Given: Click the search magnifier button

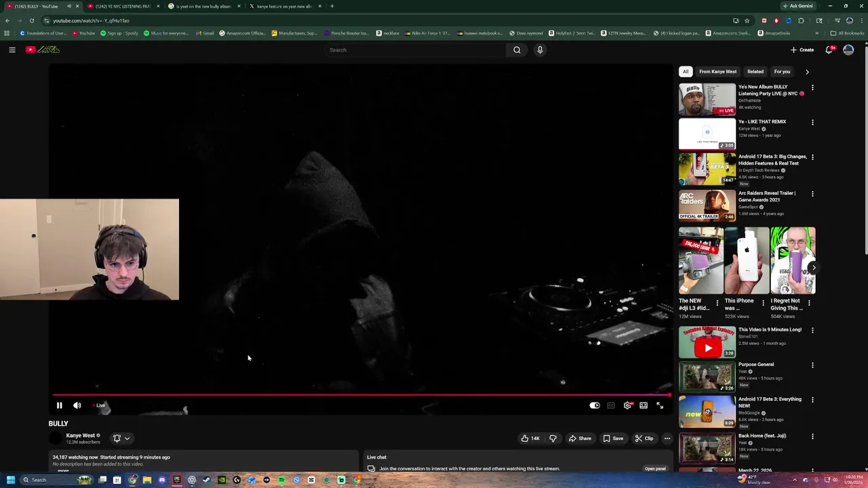Looking at the screenshot, I should [x=517, y=49].
